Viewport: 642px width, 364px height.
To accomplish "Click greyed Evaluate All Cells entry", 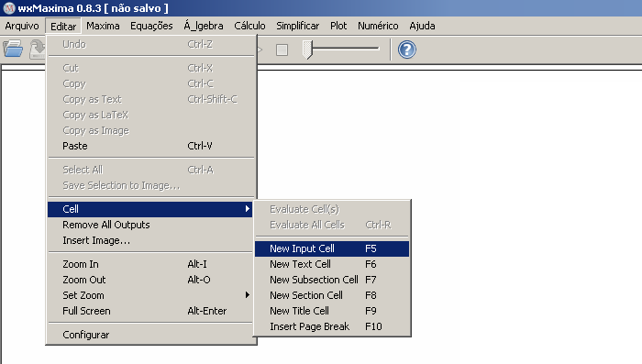I will point(332,225).
